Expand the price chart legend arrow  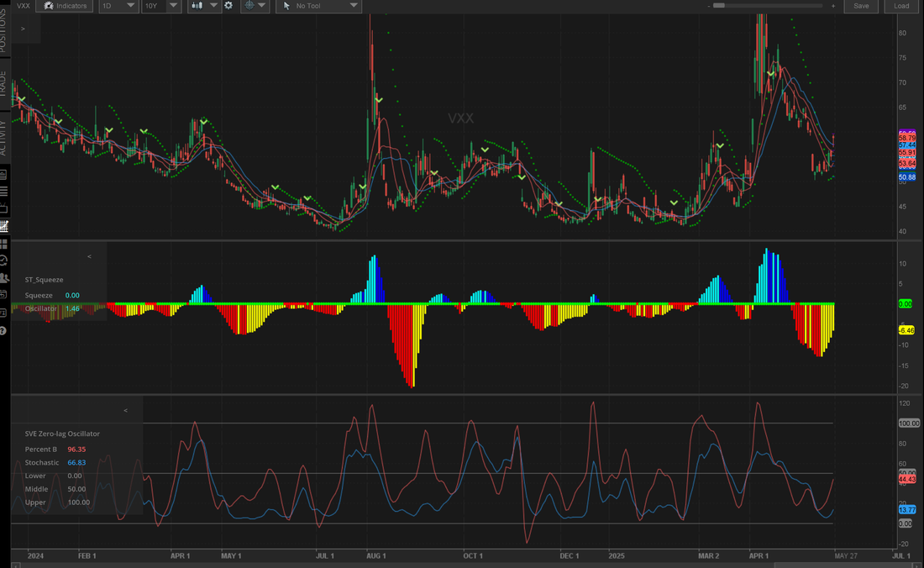click(x=23, y=29)
